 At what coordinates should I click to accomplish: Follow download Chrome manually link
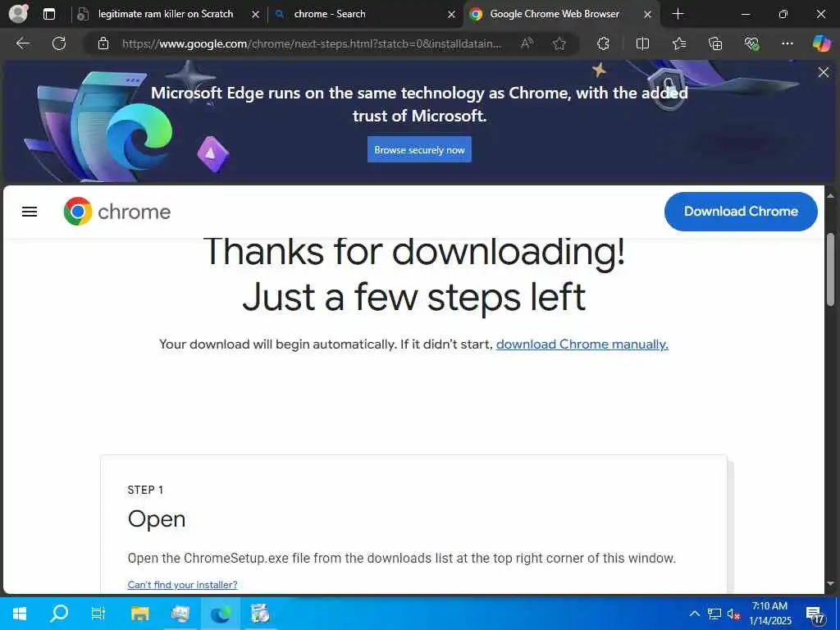point(582,345)
